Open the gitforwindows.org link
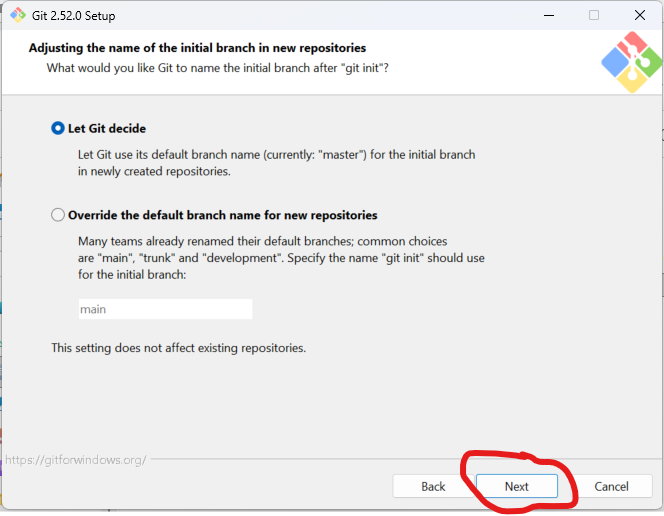Viewport: 664px width, 516px height. tap(76, 460)
